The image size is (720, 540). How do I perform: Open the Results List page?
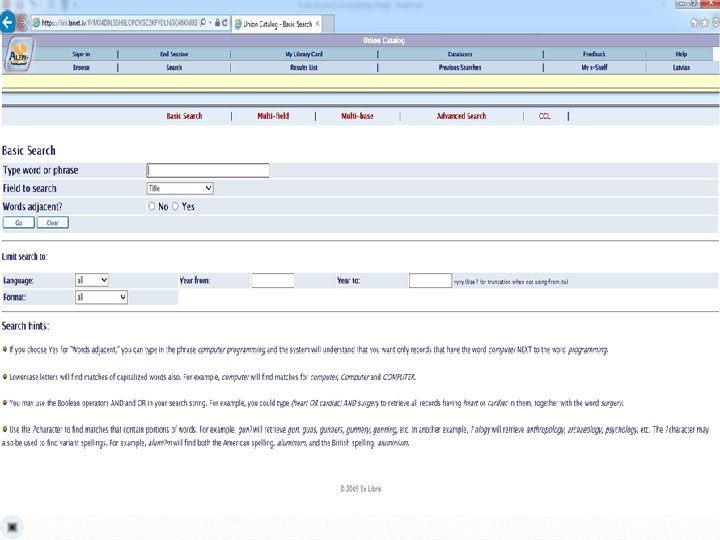click(304, 68)
